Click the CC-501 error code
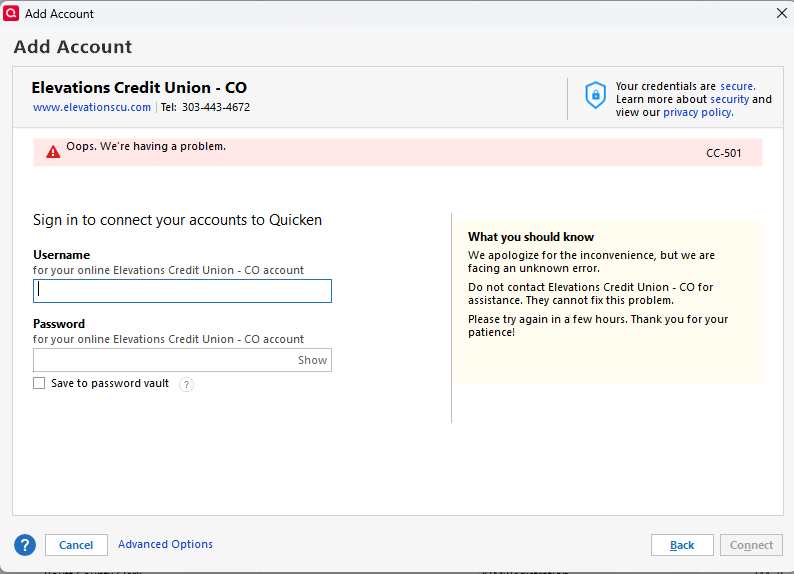Image resolution: width=794 pixels, height=574 pixels. pyautogui.click(x=723, y=153)
